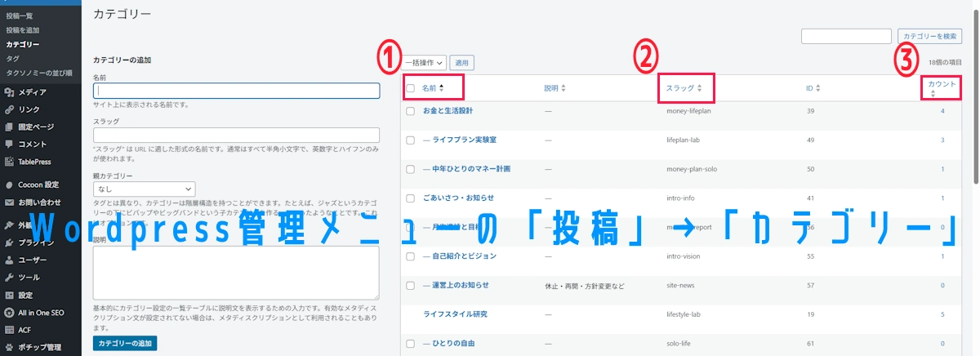Click count 3 for ライフプラン実験室

pyautogui.click(x=942, y=140)
